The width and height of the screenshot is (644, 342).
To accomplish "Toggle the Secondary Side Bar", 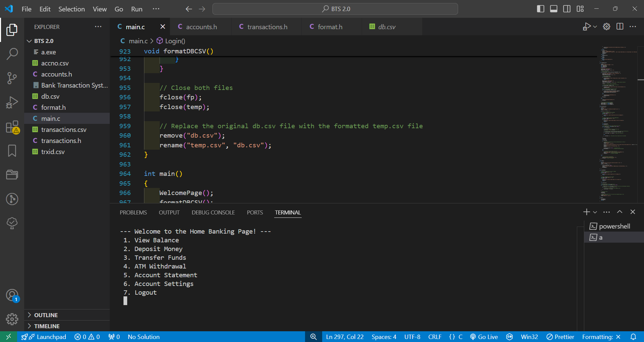I will point(566,9).
